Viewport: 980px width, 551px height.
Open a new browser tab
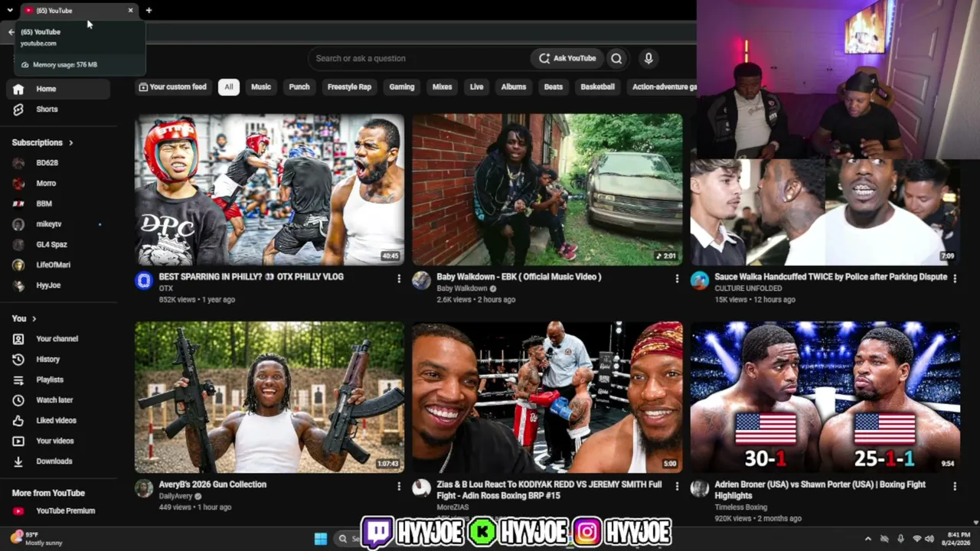click(149, 10)
